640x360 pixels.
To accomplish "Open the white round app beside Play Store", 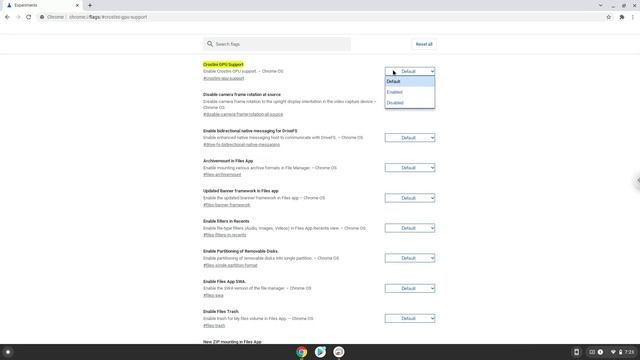I will (x=339, y=352).
